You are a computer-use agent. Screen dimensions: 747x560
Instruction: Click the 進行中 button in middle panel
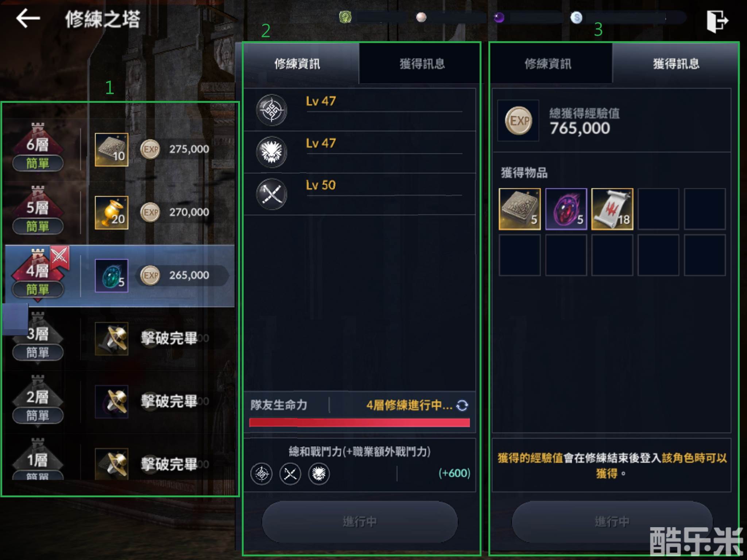tap(360, 521)
